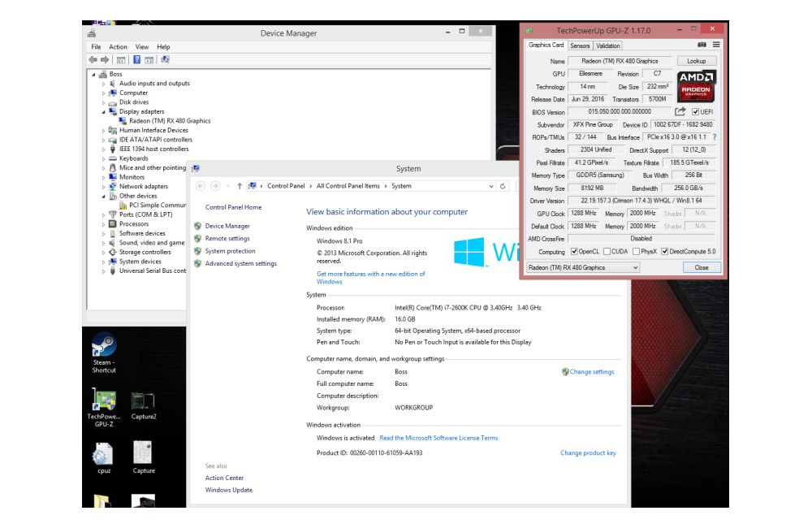The width and height of the screenshot is (812, 528).
Task: Click the Lookup button in GPU-Z
Action: [x=696, y=61]
